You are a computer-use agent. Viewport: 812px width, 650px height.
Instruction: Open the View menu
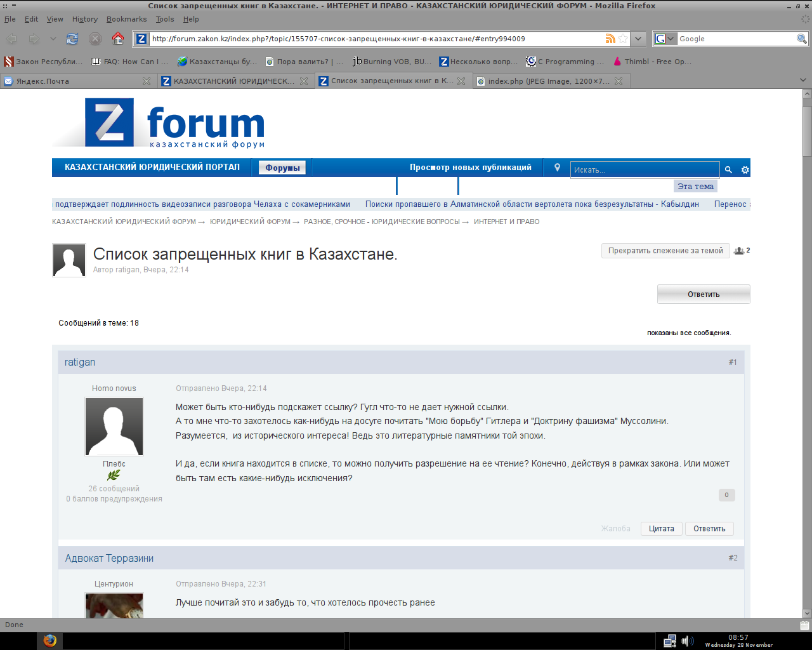coord(55,19)
